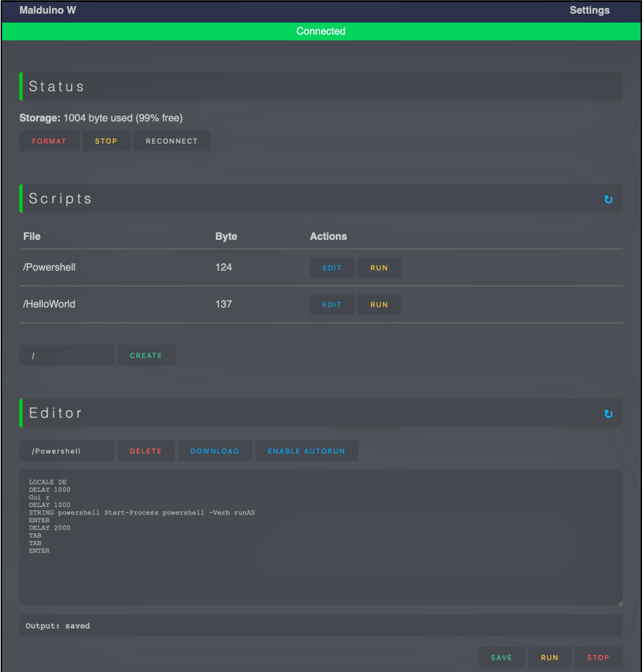The width and height of the screenshot is (644, 672).
Task: Reload the Editor with refresh icon
Action: click(608, 413)
